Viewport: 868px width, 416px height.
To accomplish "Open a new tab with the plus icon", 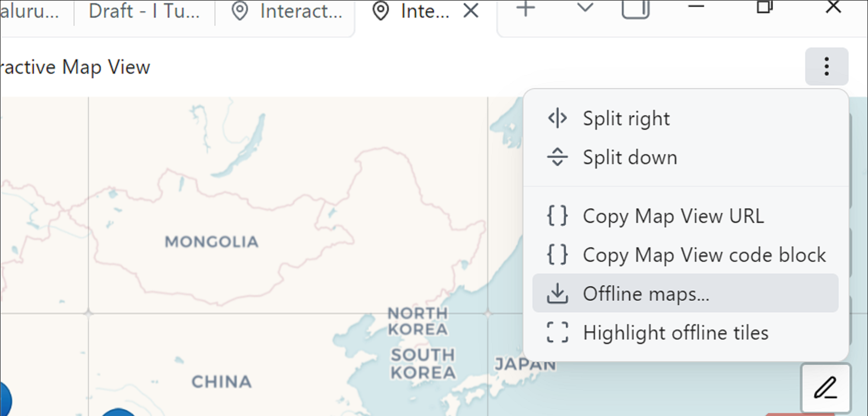I will (x=525, y=9).
